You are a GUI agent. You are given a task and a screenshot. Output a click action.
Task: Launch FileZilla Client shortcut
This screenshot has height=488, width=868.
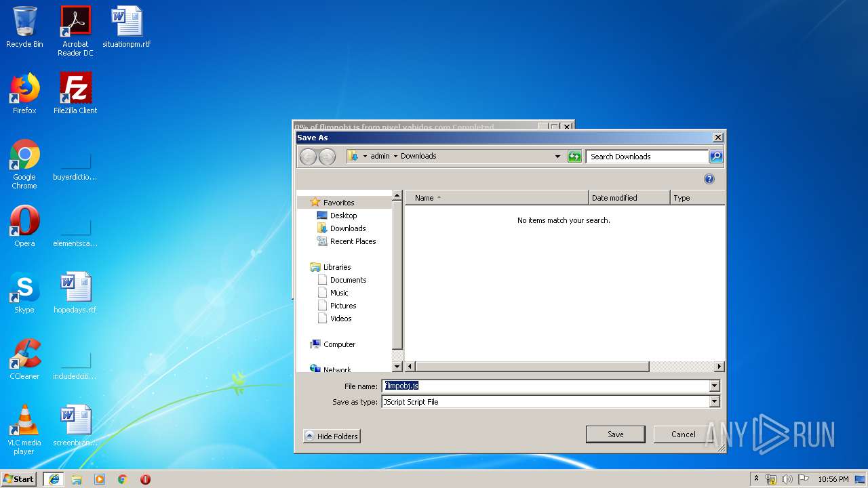click(x=75, y=94)
